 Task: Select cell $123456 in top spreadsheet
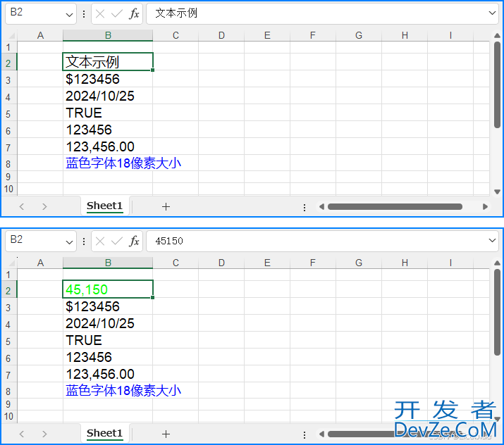point(108,79)
